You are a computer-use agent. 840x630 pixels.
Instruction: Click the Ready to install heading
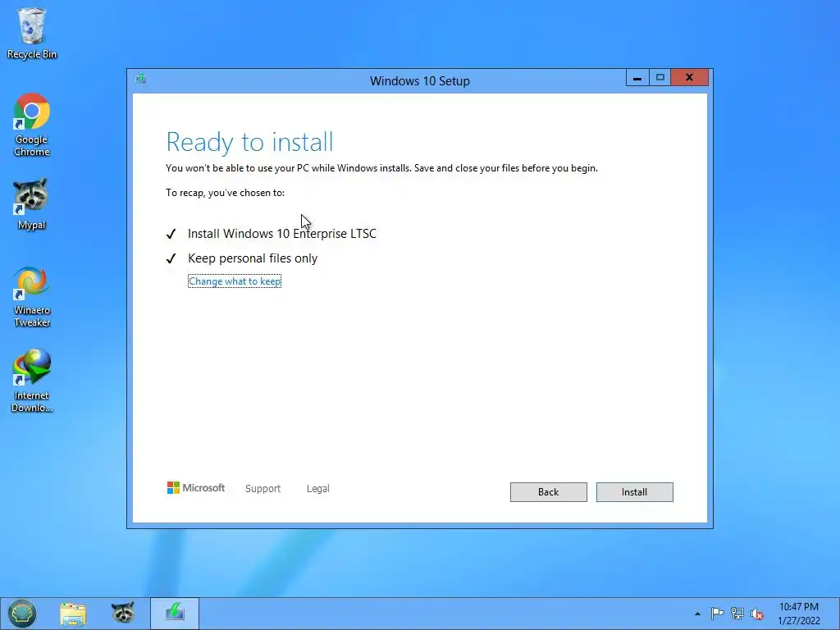pyautogui.click(x=249, y=142)
